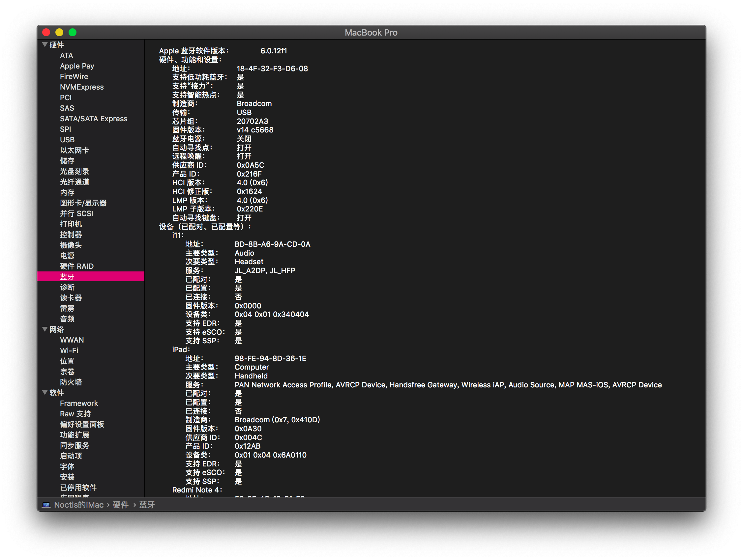The height and width of the screenshot is (560, 743).
Task: Select Wi-Fi under network section
Action: pyautogui.click(x=69, y=350)
